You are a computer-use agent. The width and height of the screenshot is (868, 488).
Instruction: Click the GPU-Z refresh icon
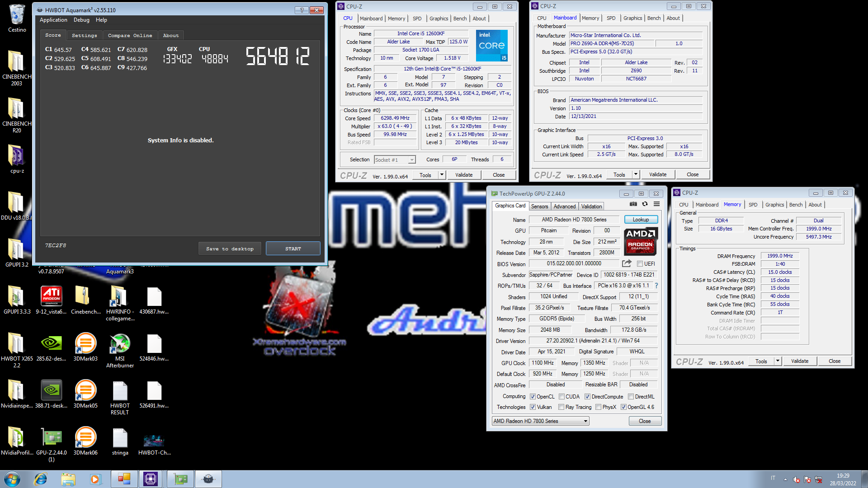[645, 204]
